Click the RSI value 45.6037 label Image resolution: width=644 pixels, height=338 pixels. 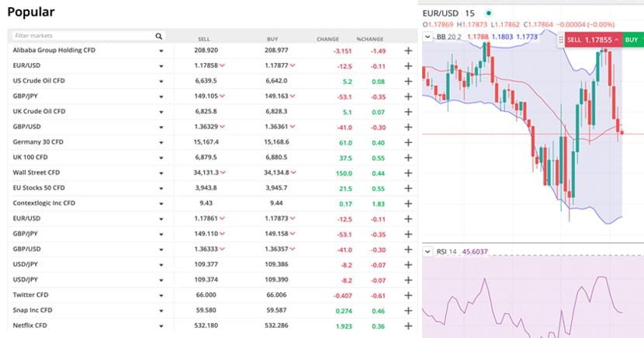(475, 251)
